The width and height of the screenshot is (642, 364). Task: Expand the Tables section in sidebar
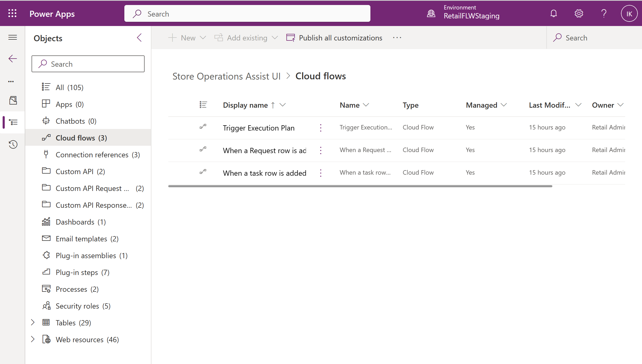click(x=33, y=322)
